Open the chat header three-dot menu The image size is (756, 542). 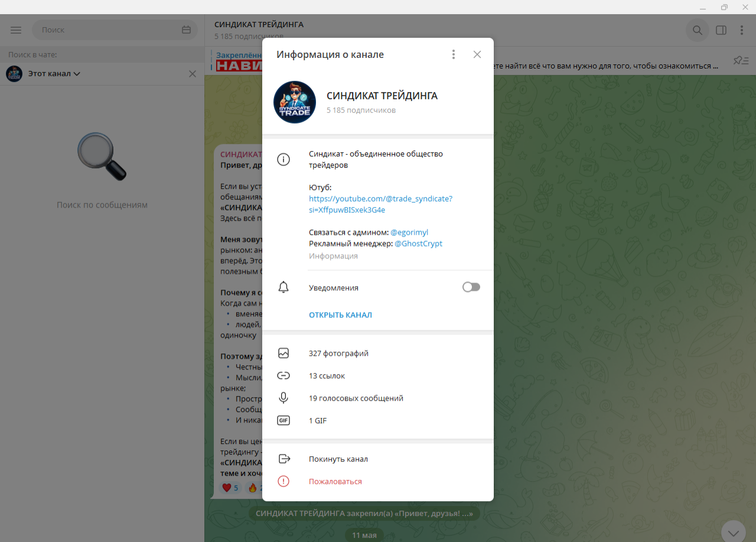click(742, 30)
